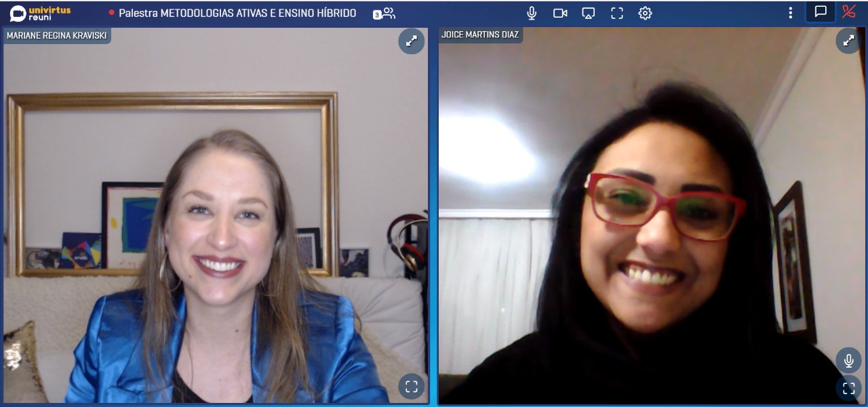Enter fullscreen mode from the top toolbar
This screenshot has width=868, height=407.
(616, 13)
